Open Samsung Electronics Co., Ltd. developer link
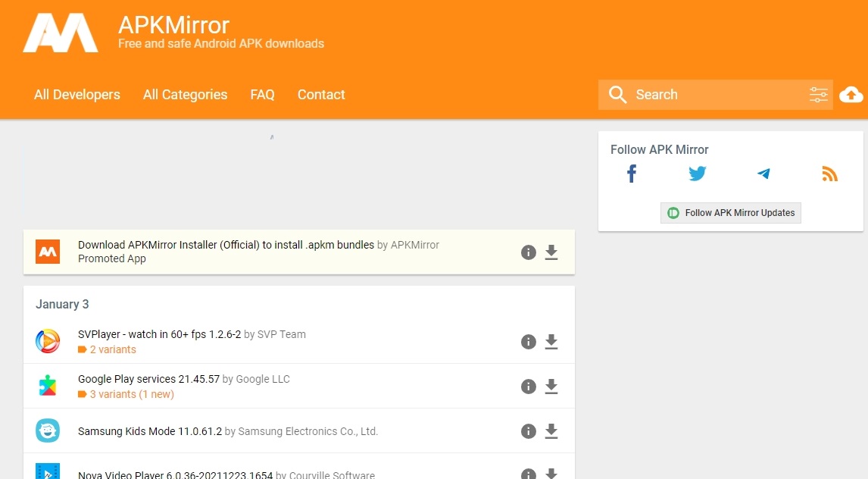 308,431
